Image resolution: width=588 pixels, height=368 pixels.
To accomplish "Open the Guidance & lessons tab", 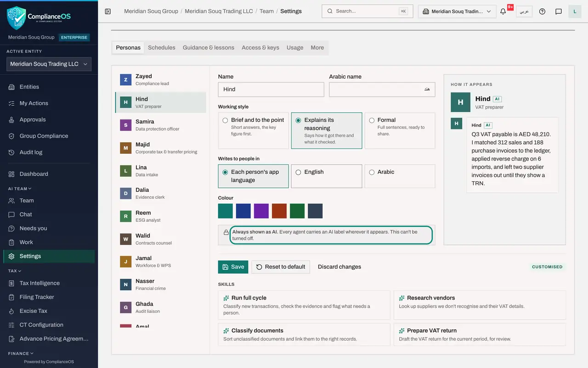I will 209,47.
